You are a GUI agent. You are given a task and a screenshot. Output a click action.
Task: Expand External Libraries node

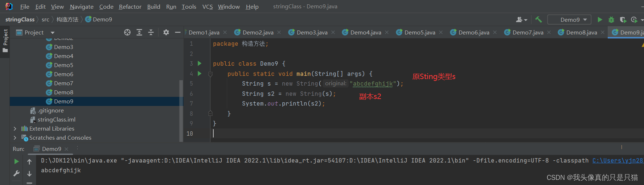pyautogui.click(x=15, y=129)
